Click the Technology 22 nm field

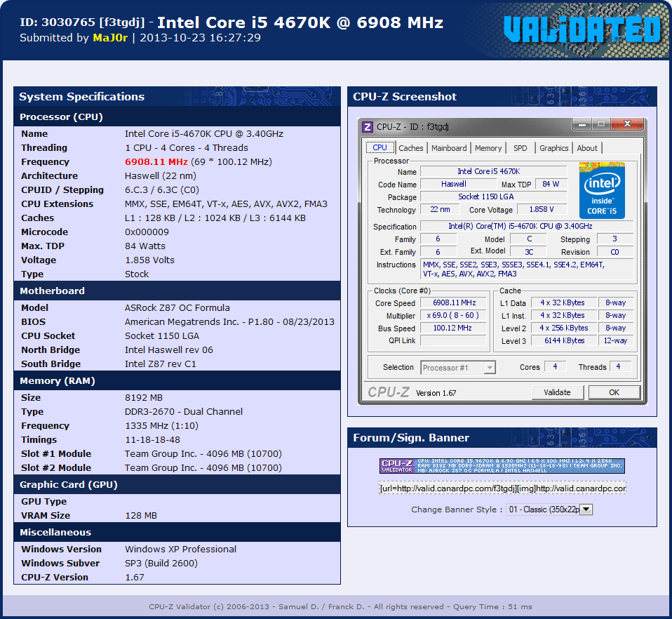click(x=440, y=209)
